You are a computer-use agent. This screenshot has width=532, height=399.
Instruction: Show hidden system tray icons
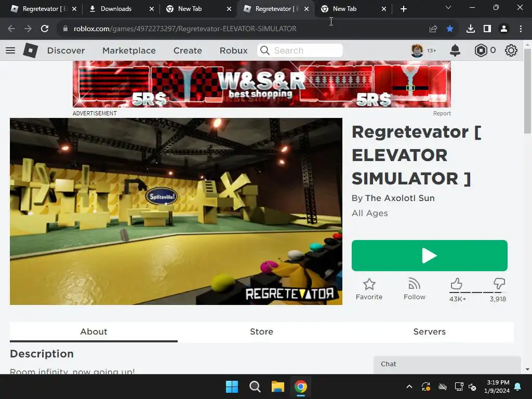pyautogui.click(x=409, y=387)
